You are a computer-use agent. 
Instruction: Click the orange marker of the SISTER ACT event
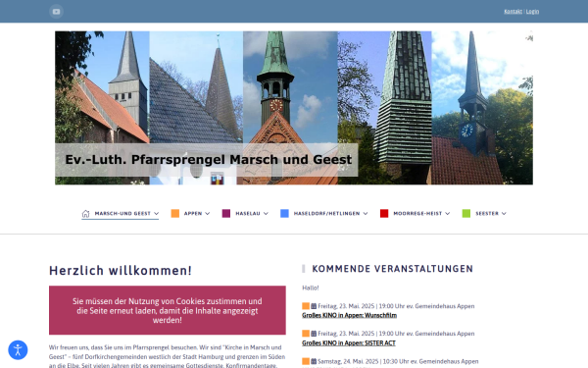[306, 334]
